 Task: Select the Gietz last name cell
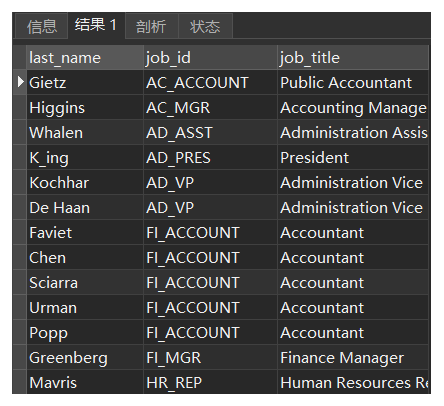(85, 82)
